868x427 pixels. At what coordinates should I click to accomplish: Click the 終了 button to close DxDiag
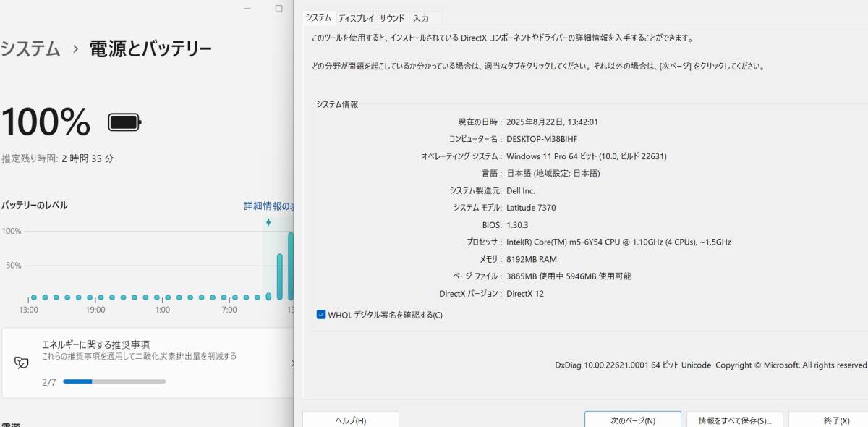pyautogui.click(x=835, y=420)
